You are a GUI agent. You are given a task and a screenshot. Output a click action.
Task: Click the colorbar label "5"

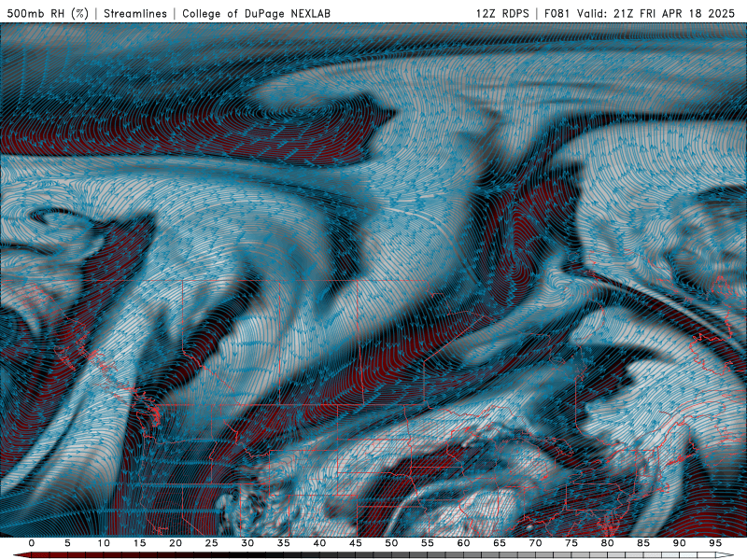tap(67, 543)
